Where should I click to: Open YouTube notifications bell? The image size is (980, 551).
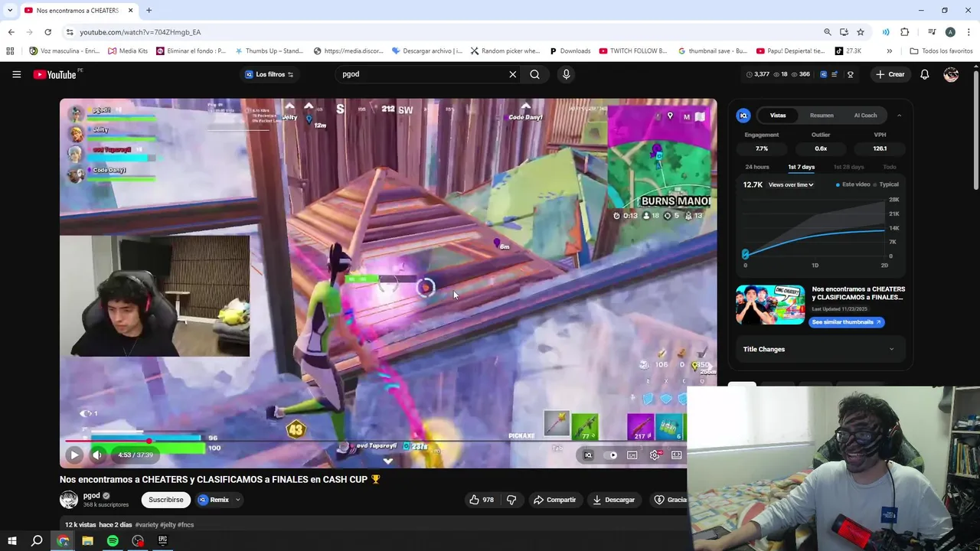click(x=925, y=74)
